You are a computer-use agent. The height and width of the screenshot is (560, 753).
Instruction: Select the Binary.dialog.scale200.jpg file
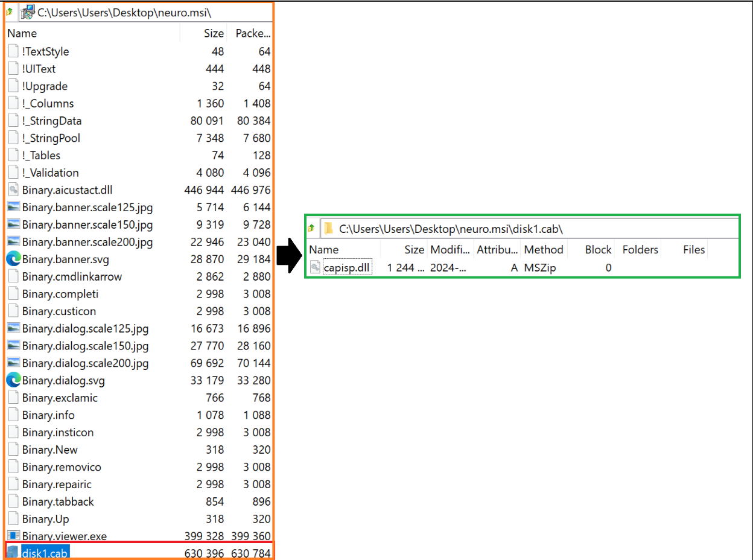(85, 363)
